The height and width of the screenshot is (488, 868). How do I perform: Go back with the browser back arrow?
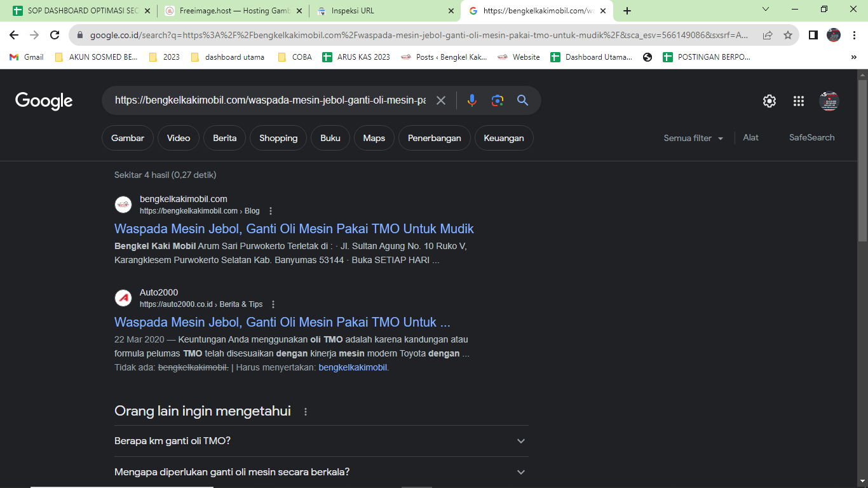click(x=14, y=36)
